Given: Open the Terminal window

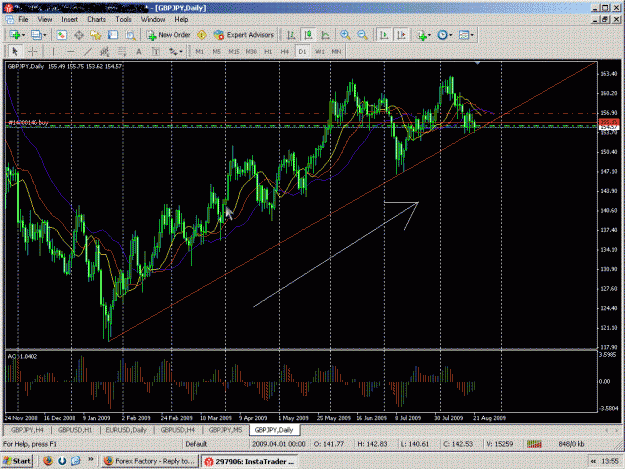Looking at the screenshot, I should (x=113, y=35).
